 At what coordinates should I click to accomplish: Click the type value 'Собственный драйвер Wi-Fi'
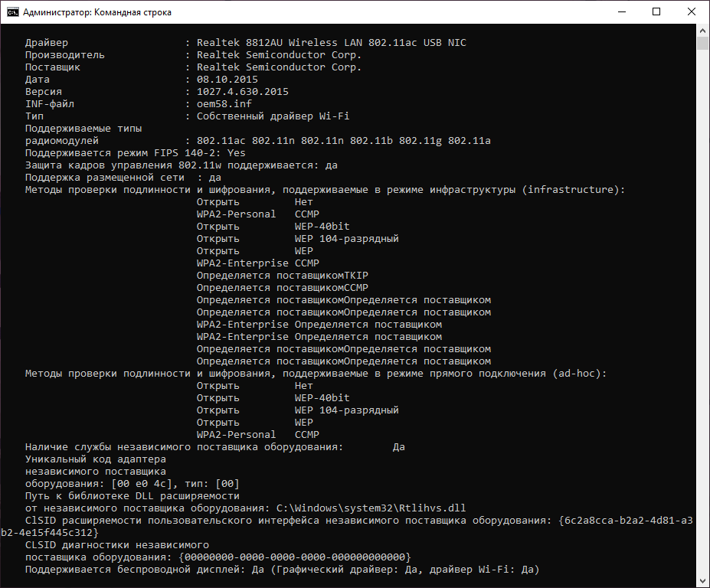pyautogui.click(x=273, y=116)
